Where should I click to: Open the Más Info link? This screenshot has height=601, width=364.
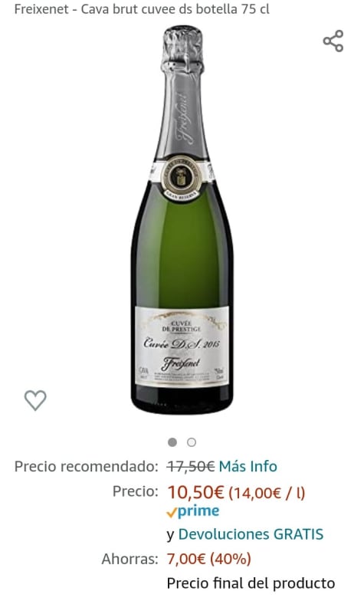248,466
